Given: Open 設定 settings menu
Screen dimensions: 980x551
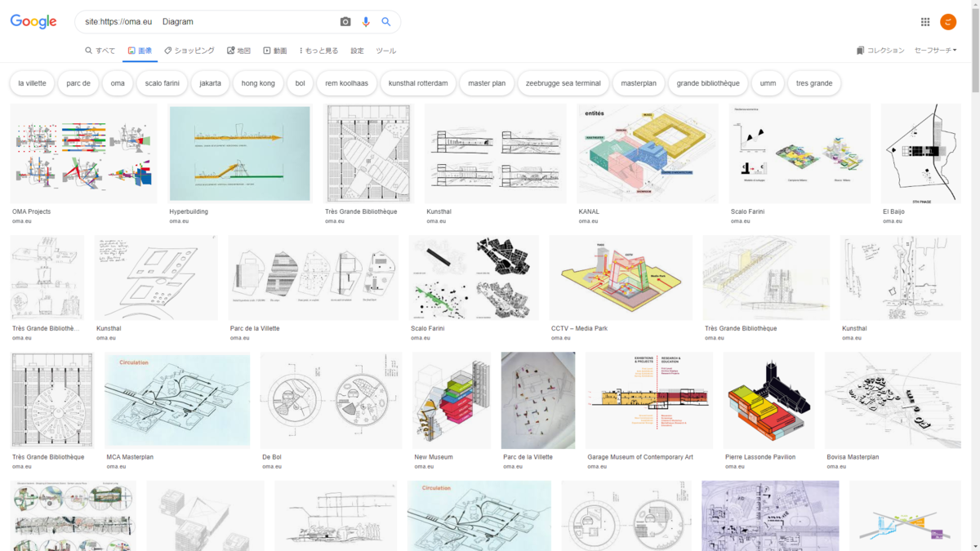Looking at the screenshot, I should (x=358, y=51).
